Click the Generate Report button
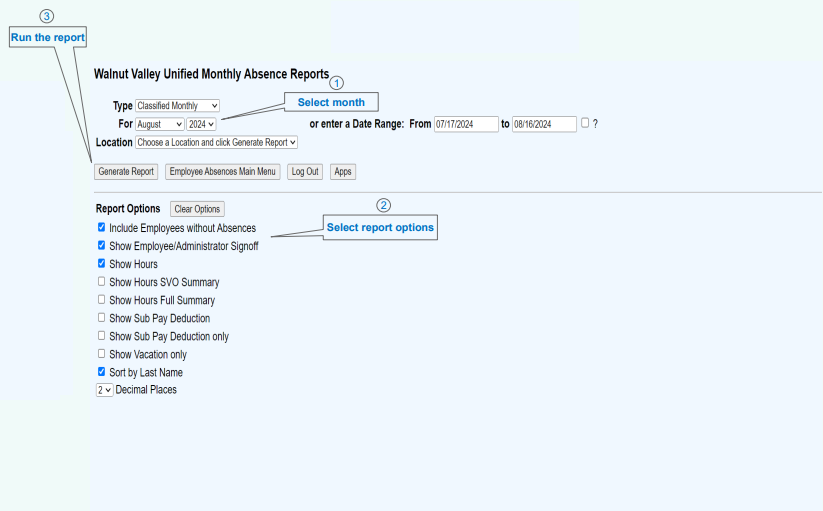The image size is (823, 511). point(126,172)
